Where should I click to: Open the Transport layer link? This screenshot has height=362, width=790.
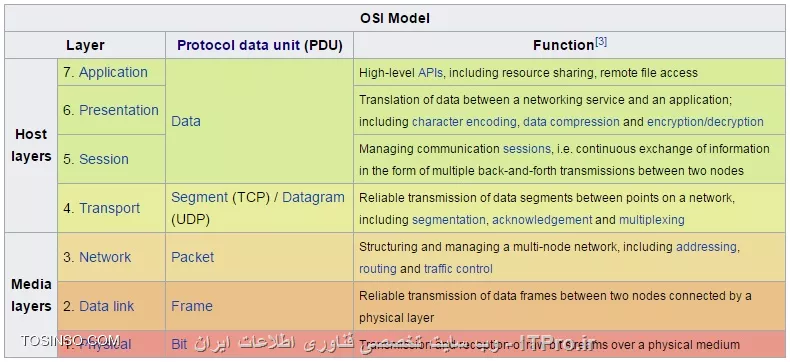point(109,208)
